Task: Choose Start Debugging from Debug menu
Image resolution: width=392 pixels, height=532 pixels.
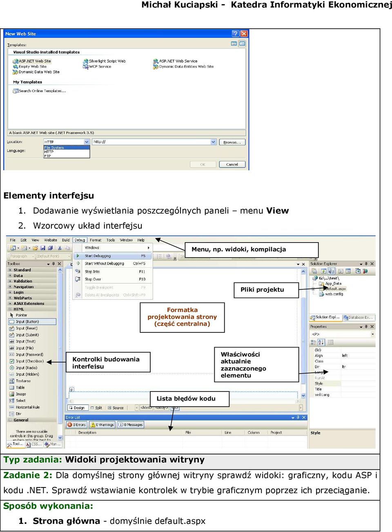Action: [112, 256]
